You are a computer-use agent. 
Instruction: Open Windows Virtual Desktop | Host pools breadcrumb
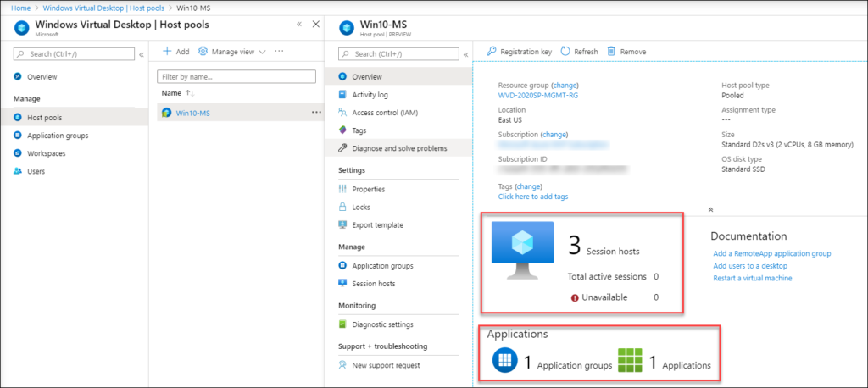click(103, 8)
